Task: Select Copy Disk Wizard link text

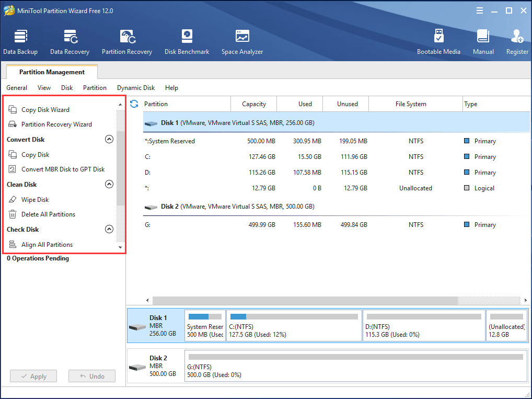Action: [45, 109]
